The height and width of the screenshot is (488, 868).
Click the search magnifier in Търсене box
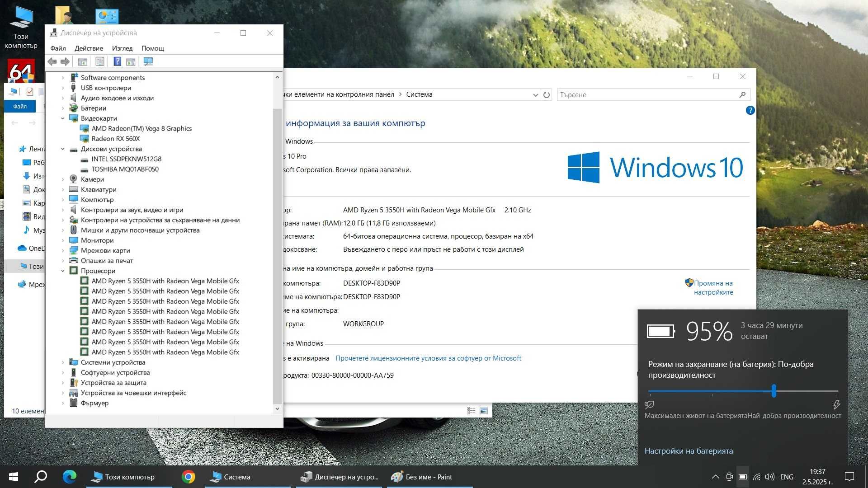pos(742,94)
